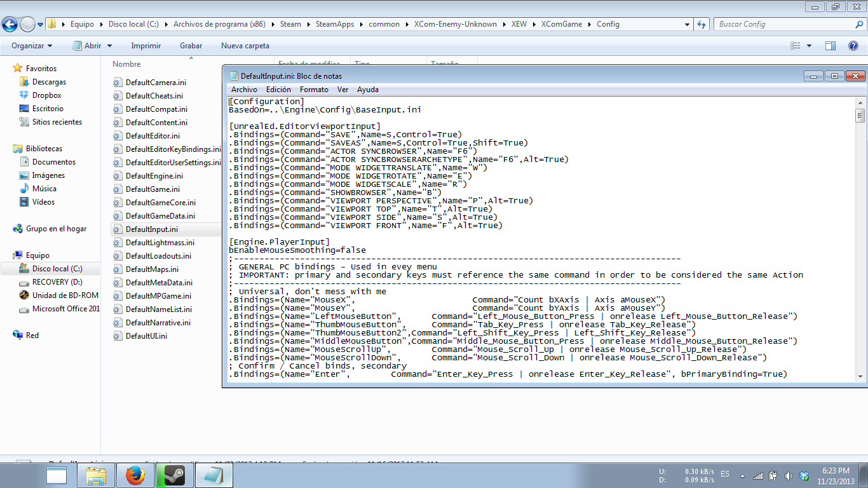Open the Edición menu in Notepad
868x488 pixels.
[278, 90]
